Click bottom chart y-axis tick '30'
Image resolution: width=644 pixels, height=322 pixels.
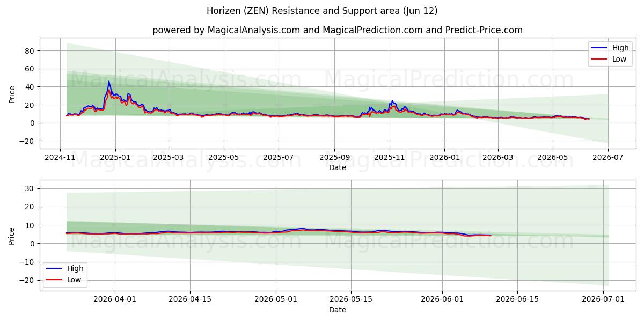(30, 188)
